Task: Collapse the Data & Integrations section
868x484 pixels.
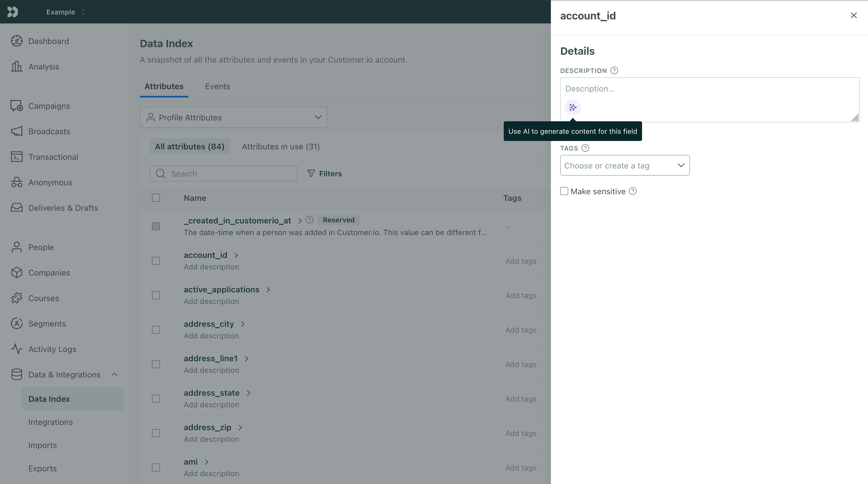Action: tap(114, 374)
